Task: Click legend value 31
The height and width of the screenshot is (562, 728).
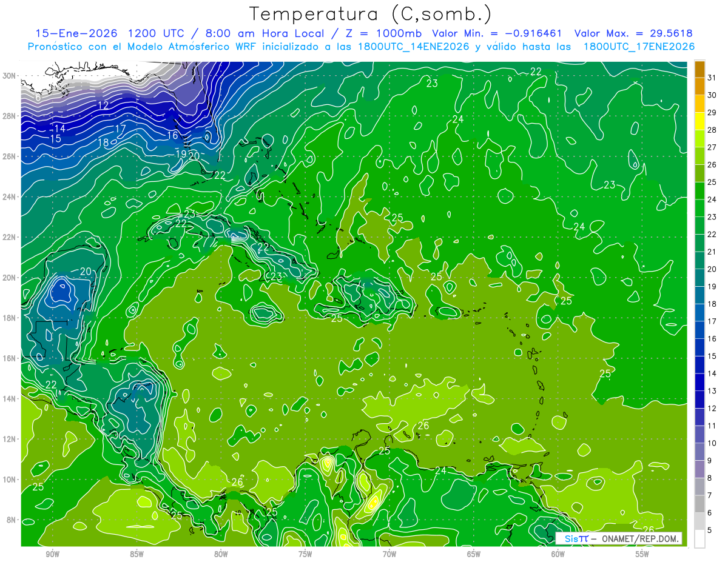Action: coord(712,78)
